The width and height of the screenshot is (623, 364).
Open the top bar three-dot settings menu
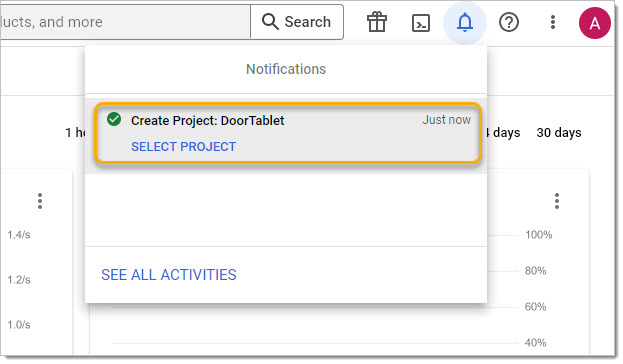click(553, 22)
